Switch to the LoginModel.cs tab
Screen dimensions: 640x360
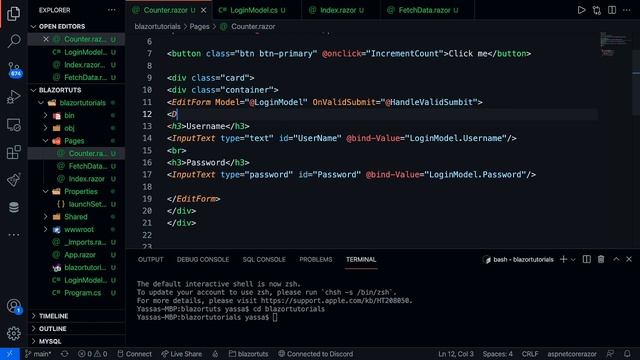[x=252, y=10]
